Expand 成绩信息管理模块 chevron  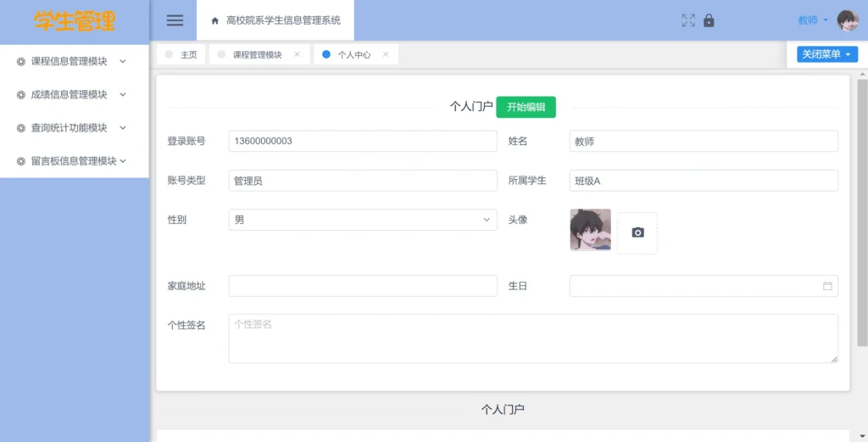pos(123,95)
